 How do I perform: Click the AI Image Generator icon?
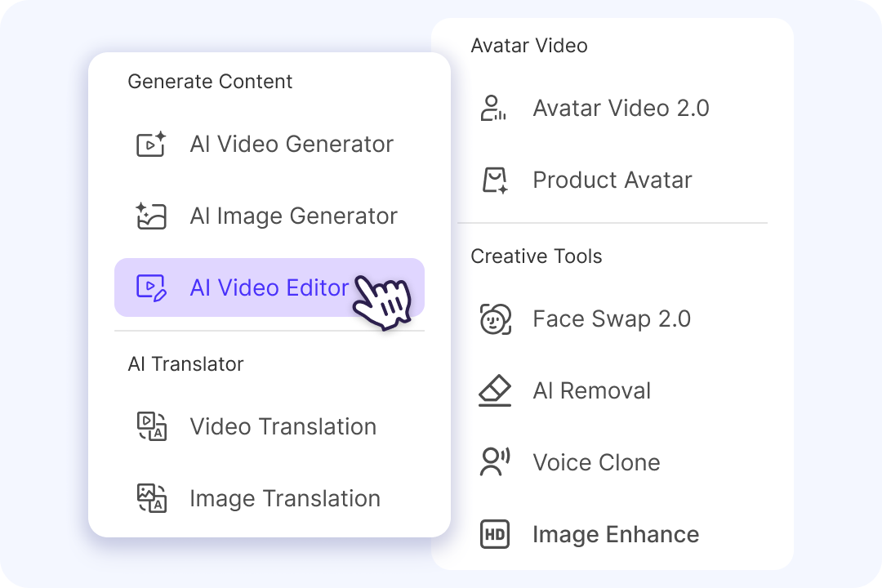pyautogui.click(x=151, y=216)
